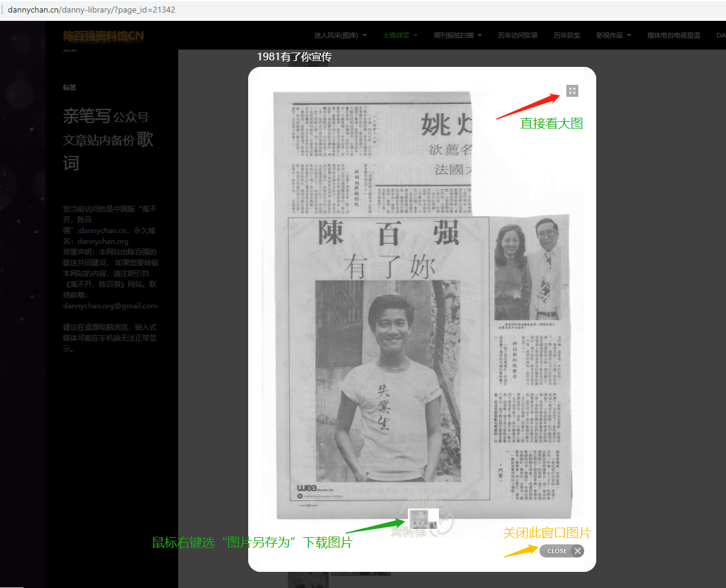Expand the 大碟欣赏 menu
Image resolution: width=726 pixels, height=588 pixels.
400,35
